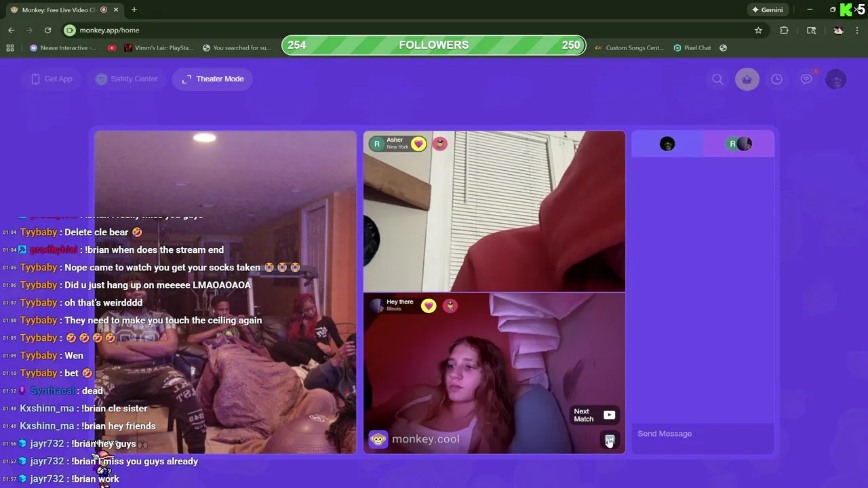Open the YouTube bookmark icon
The image size is (868, 488).
112,47
